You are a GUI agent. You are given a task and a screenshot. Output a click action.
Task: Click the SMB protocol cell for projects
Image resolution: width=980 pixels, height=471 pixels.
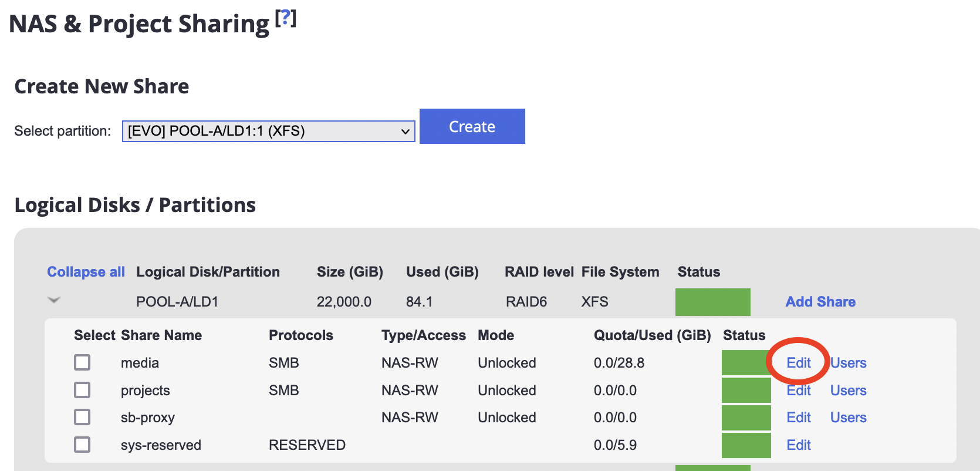click(x=284, y=391)
